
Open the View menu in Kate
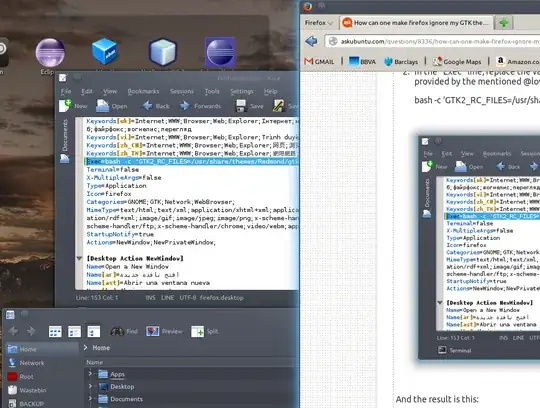click(110, 91)
